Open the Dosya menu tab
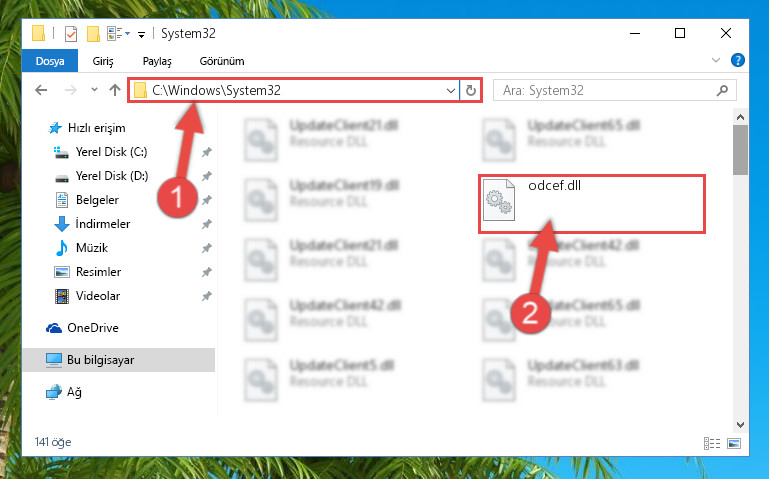Viewport: 769px width, 479px height. tap(50, 61)
